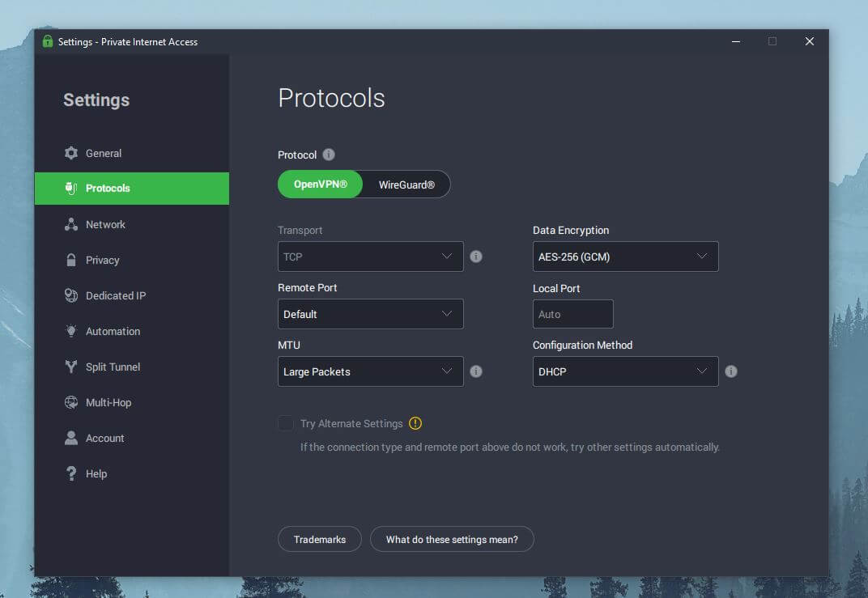Click the 'Local Port' label

click(556, 288)
